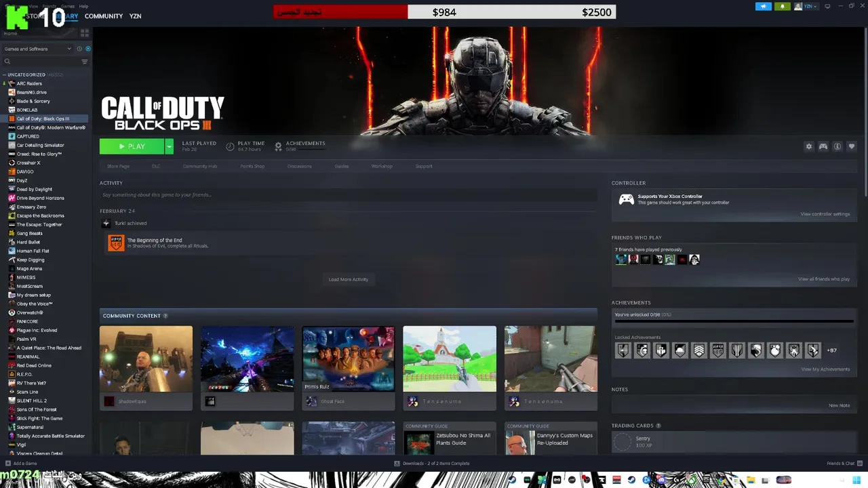
Task: Open Community Content help question mark
Action: point(165,316)
